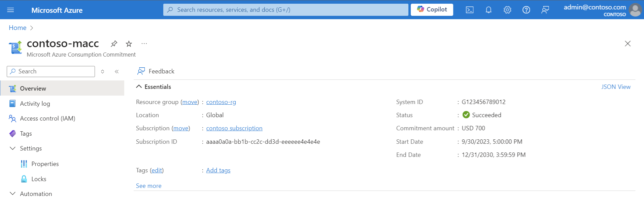
Task: Click move next to Resource group
Action: click(190, 102)
